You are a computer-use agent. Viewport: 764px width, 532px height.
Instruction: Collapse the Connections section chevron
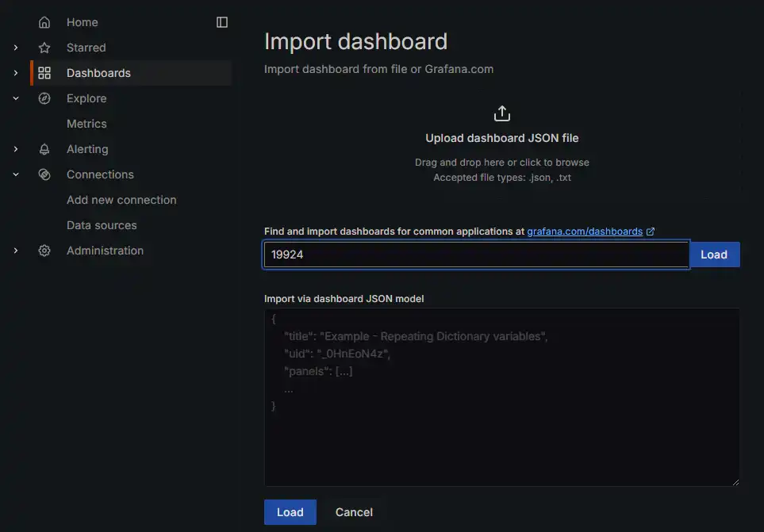15,174
